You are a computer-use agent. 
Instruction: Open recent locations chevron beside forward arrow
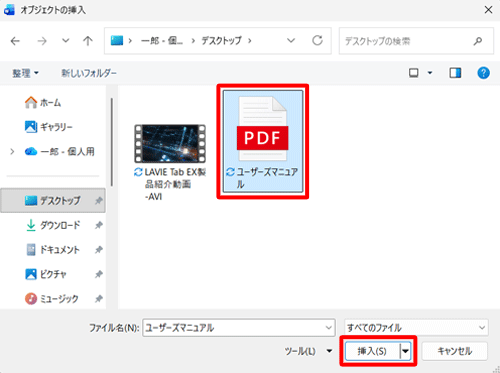coord(66,41)
